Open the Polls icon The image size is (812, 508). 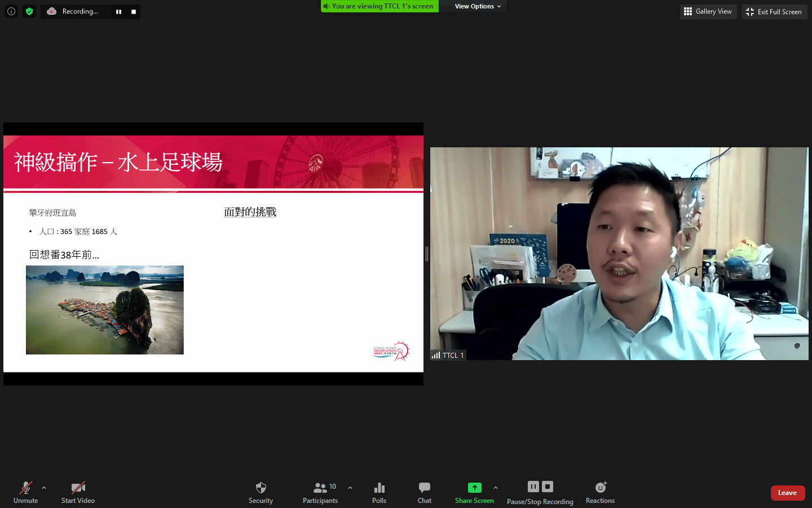[379, 488]
